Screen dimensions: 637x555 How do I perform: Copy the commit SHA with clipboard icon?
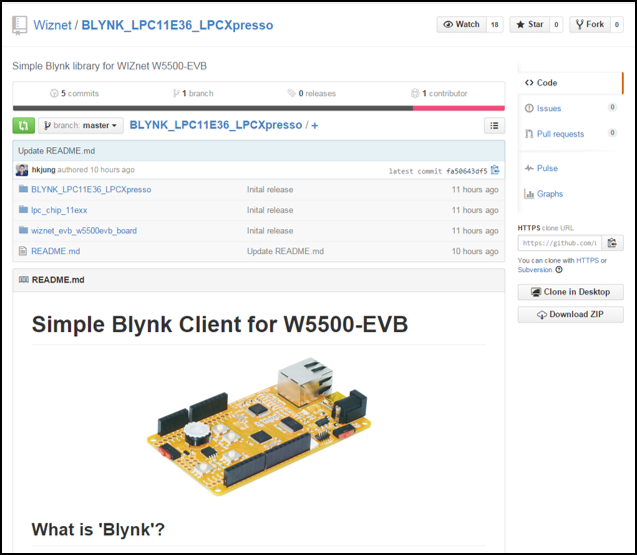(495, 170)
